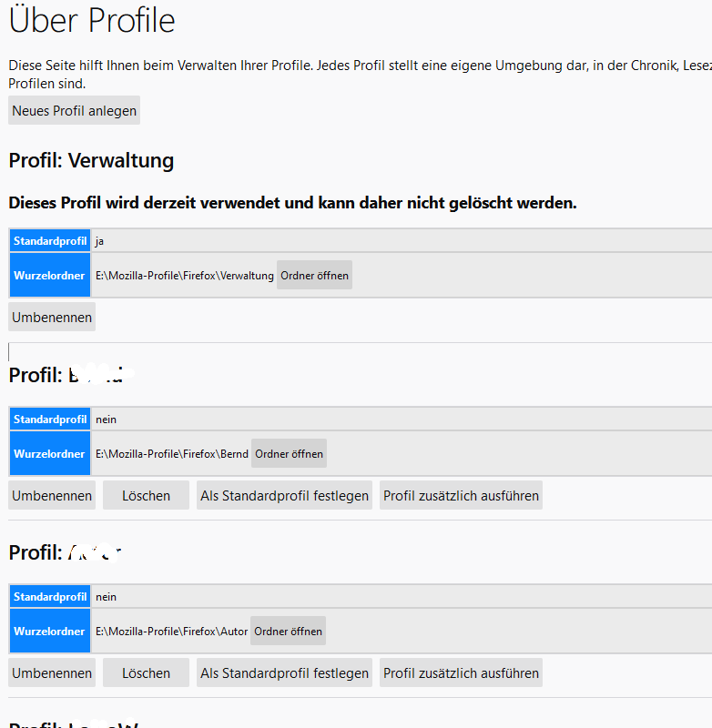Make the Autor profile the Standardprofil

click(284, 672)
